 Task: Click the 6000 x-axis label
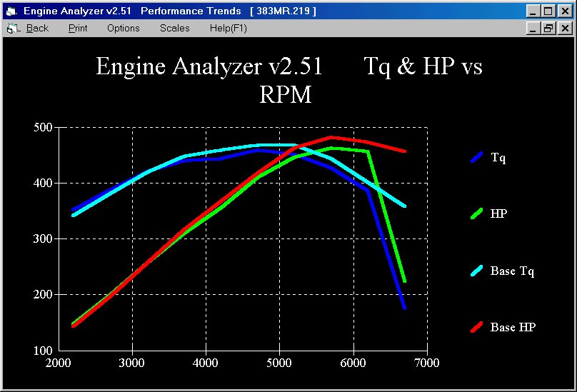pos(353,363)
